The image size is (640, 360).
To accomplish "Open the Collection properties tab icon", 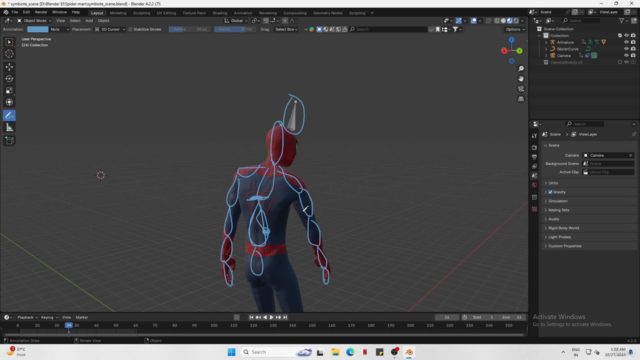I will pyautogui.click(x=534, y=198).
